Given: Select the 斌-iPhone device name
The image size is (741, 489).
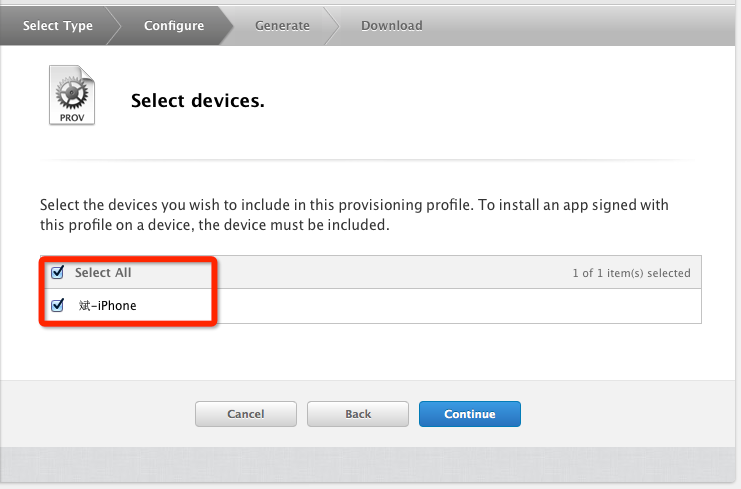Looking at the screenshot, I should (107, 305).
